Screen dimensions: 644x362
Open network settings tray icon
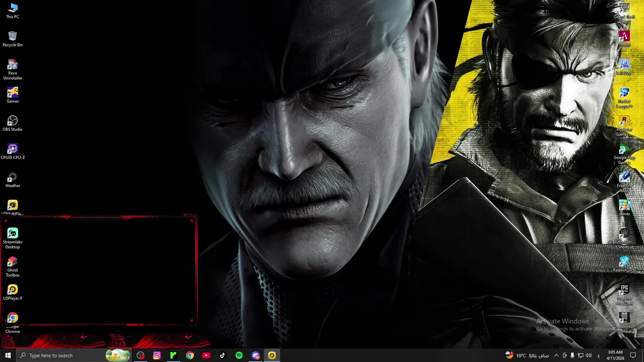[580, 355]
